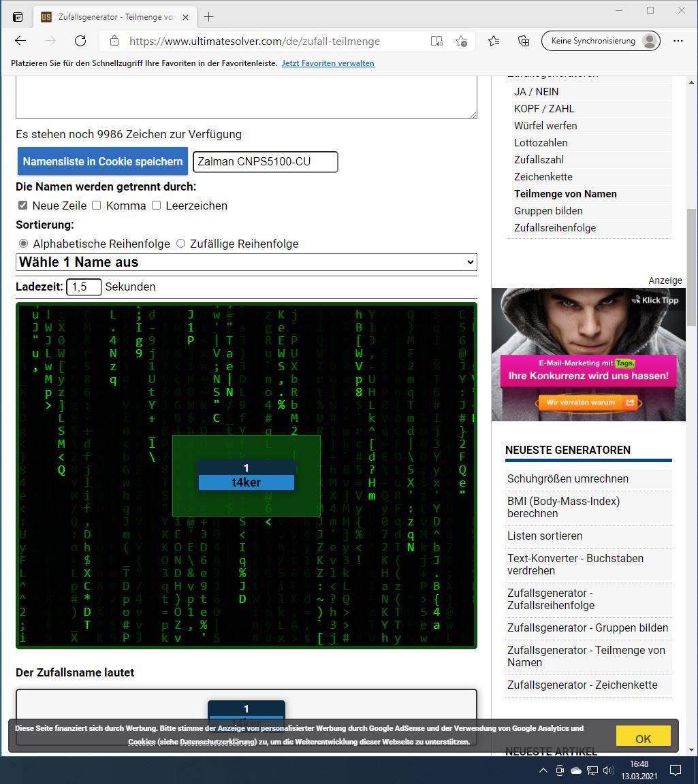Screen dimensions: 698x784
Task: Open immersive reader icon in address bar
Action: pos(437,41)
